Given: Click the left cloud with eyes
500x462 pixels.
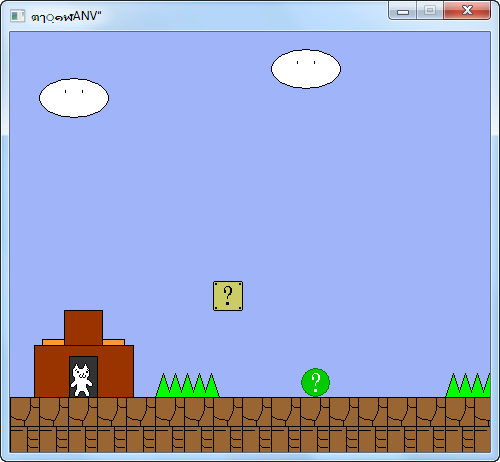Looking at the screenshot, I should point(74,98).
